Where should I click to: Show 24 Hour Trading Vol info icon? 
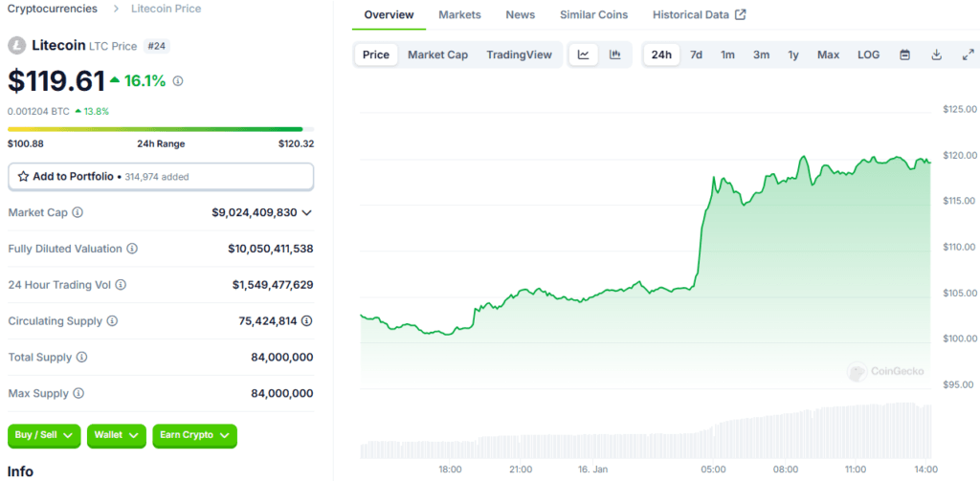pos(121,285)
